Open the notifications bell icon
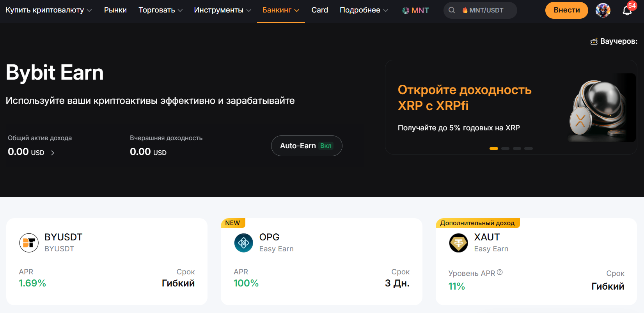Image resolution: width=644 pixels, height=313 pixels. click(627, 11)
